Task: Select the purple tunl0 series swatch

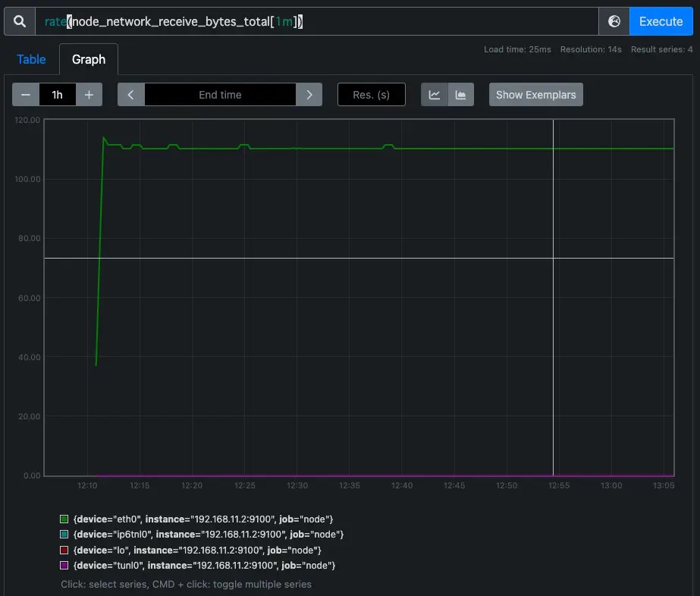Action: coord(64,565)
